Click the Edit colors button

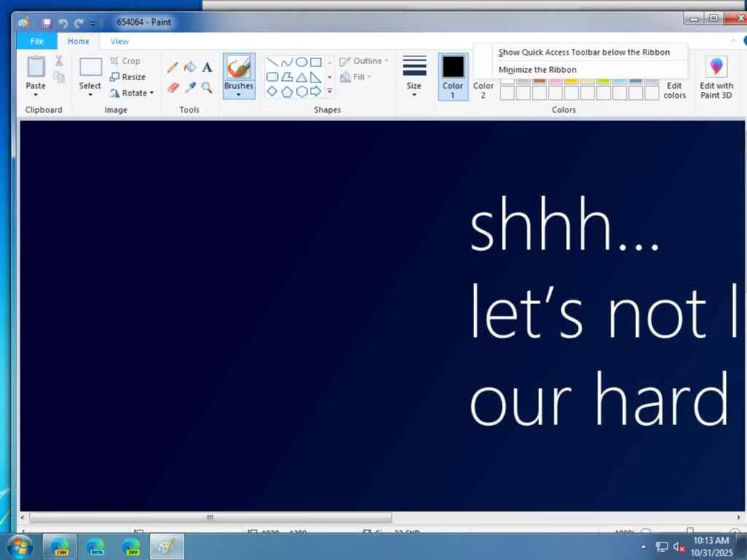(x=675, y=90)
